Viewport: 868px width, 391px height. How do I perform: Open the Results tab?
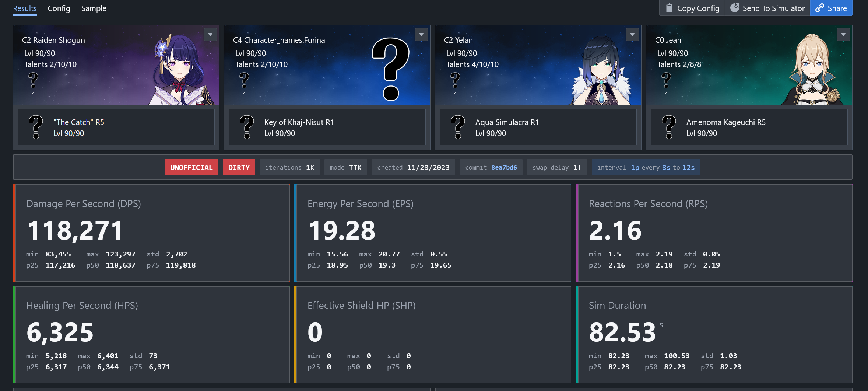coord(25,8)
